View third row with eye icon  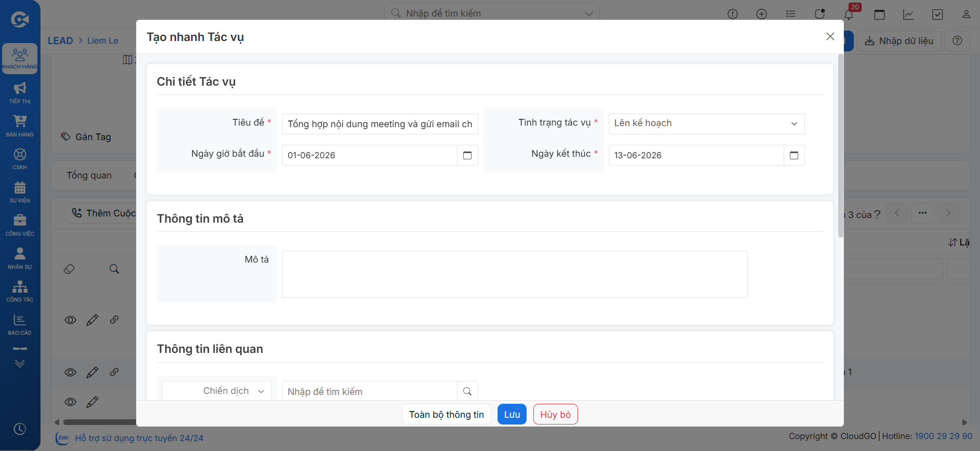click(x=70, y=402)
